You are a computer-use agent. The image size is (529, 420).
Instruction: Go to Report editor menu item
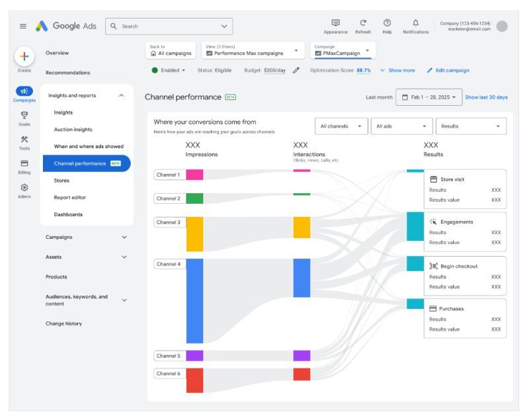click(x=70, y=197)
